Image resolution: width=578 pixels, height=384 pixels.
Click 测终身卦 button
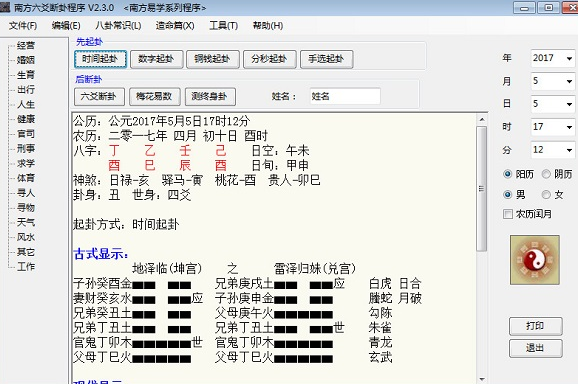tap(210, 97)
